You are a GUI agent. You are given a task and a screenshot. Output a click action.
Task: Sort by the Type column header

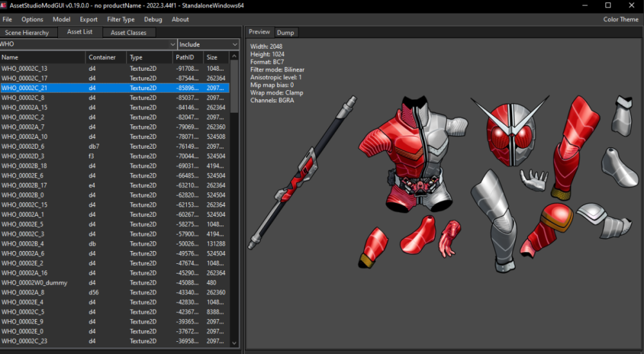[149, 57]
